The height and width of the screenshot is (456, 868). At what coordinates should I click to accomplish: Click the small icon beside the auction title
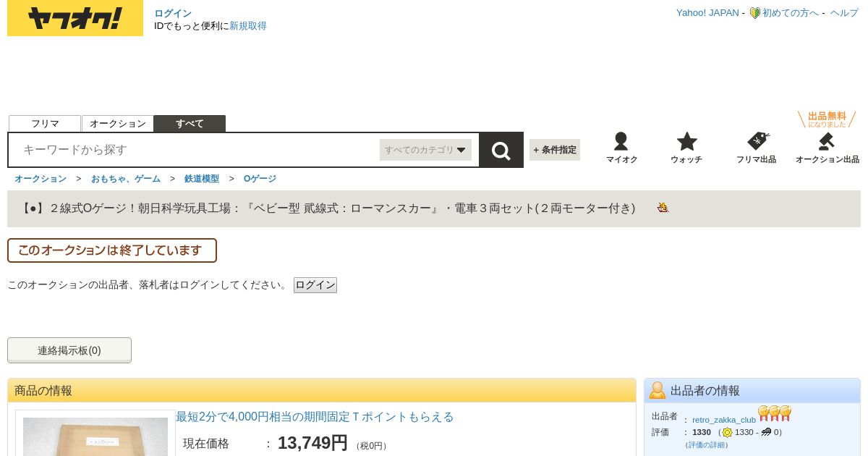pos(663,208)
